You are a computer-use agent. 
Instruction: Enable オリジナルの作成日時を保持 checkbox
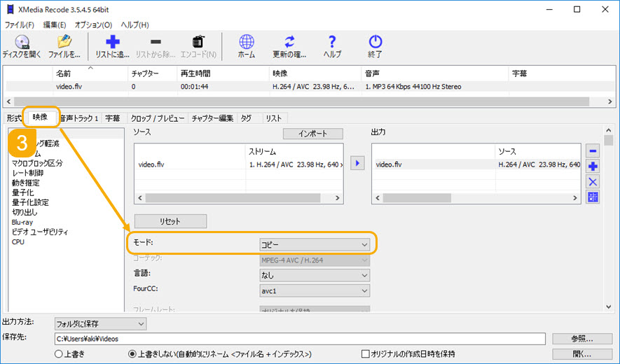[366, 353]
